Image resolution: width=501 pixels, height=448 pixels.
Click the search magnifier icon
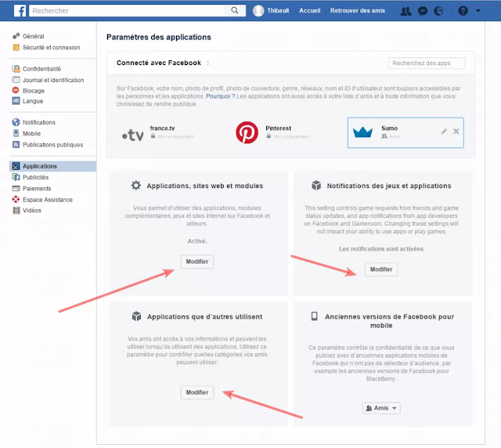(235, 10)
